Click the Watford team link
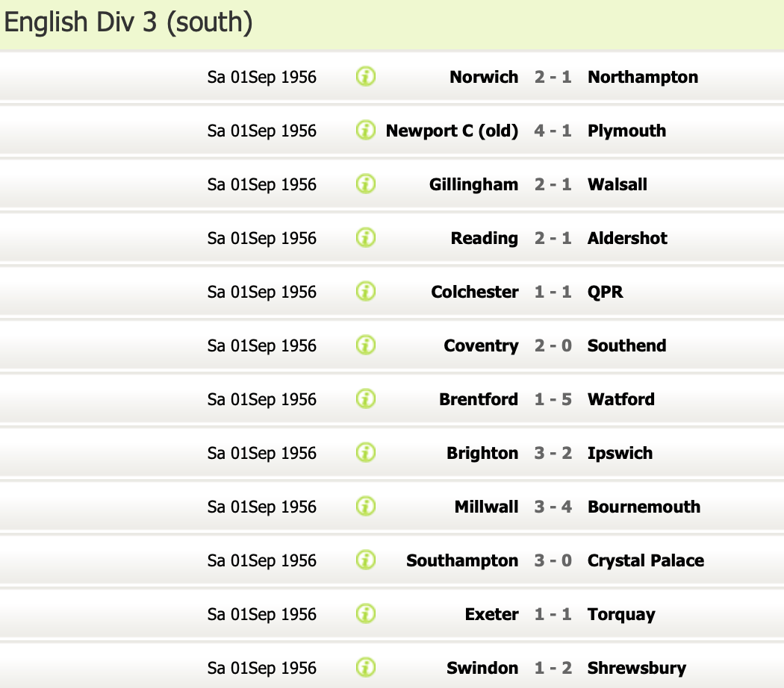784x688 pixels. (621, 399)
